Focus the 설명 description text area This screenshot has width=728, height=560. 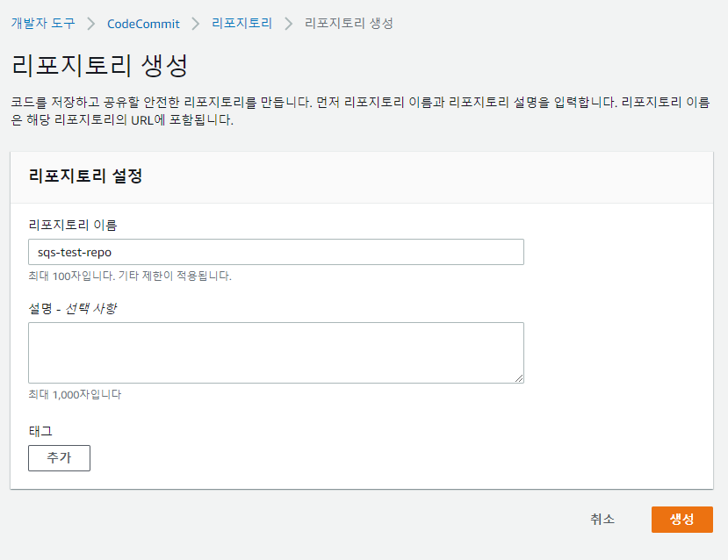[x=276, y=353]
